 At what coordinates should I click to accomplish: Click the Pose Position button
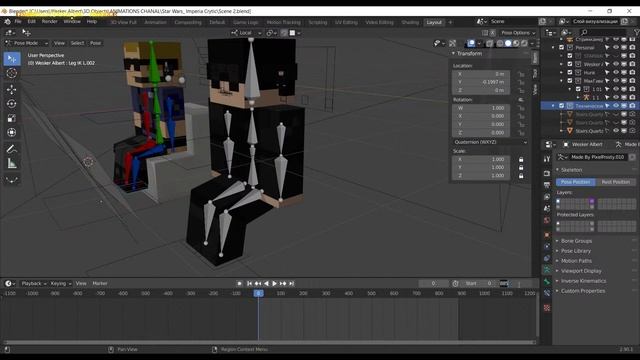point(576,182)
